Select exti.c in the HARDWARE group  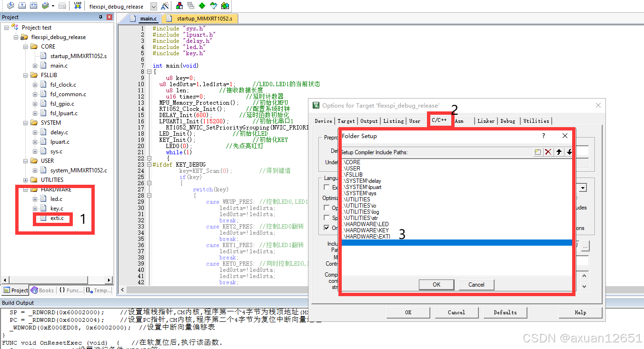pos(57,218)
